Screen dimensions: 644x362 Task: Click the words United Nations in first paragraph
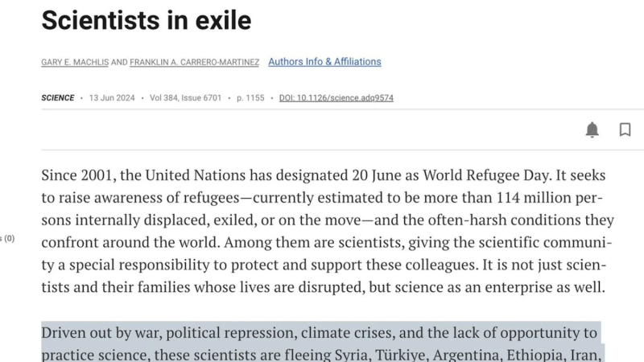point(195,175)
